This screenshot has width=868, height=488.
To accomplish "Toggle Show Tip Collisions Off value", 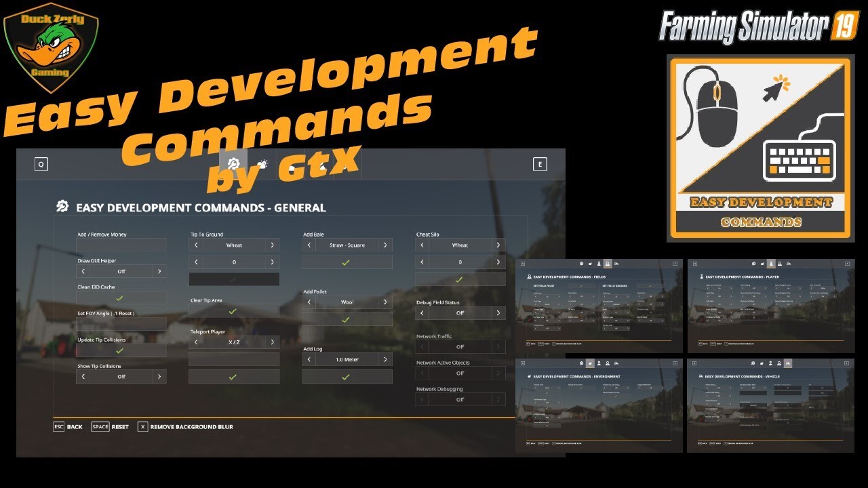I will [121, 376].
